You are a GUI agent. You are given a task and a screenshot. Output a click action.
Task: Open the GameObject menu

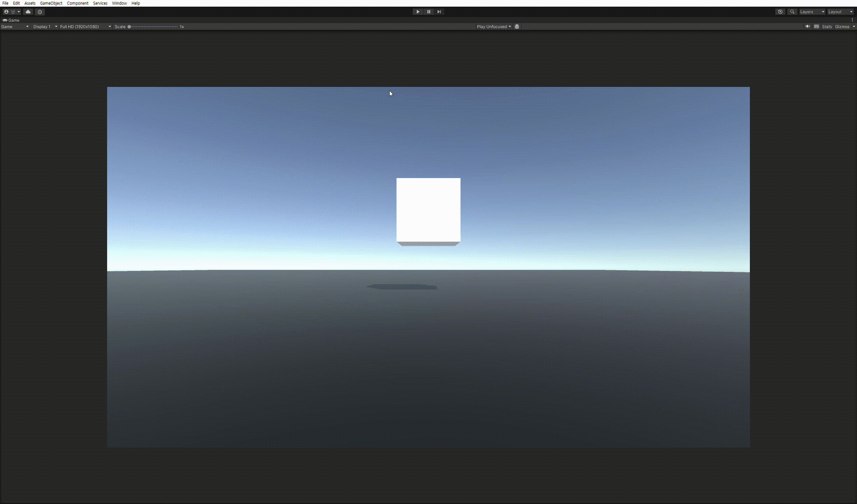[x=51, y=3]
